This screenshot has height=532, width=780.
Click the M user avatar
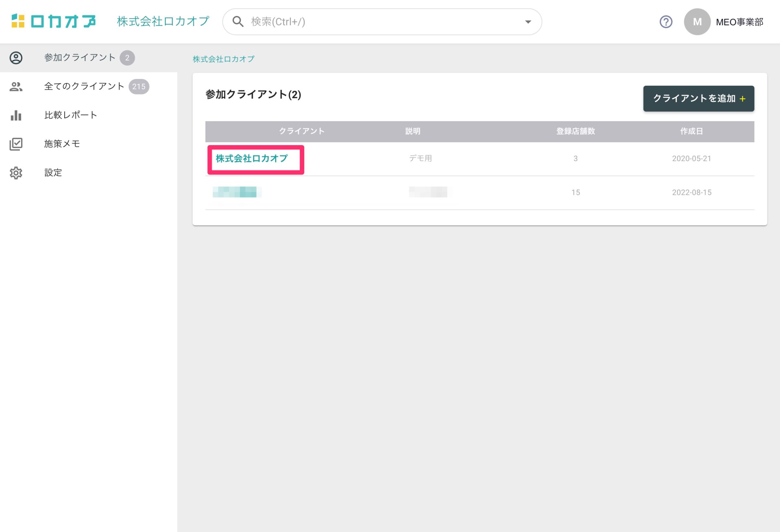[697, 22]
